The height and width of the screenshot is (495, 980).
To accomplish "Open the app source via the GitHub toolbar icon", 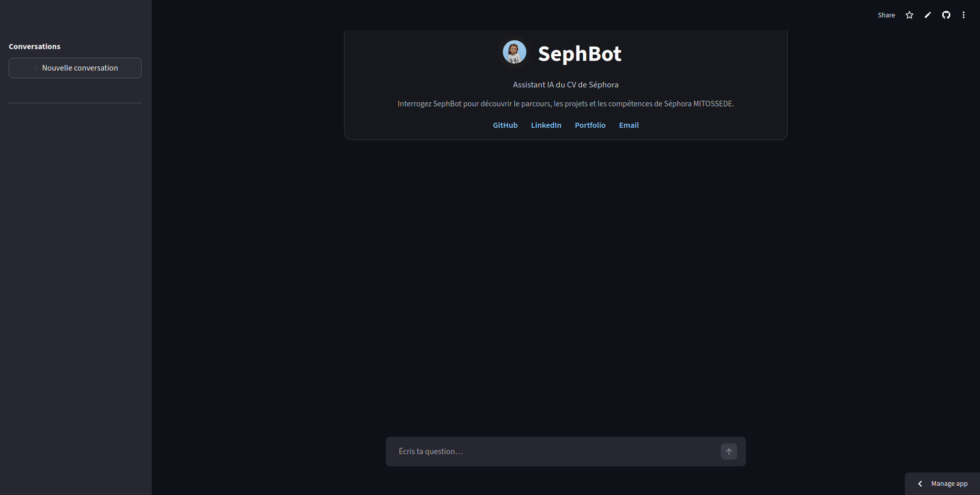I will [946, 15].
